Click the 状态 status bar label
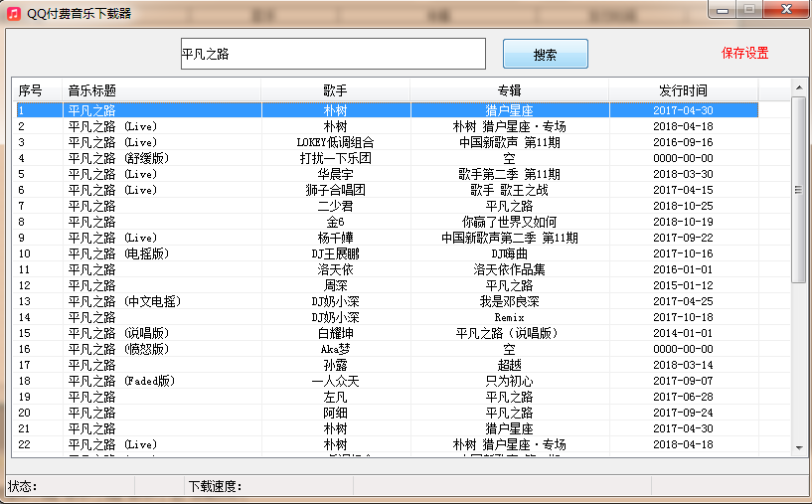Image resolution: width=812 pixels, height=504 pixels. 22,486
